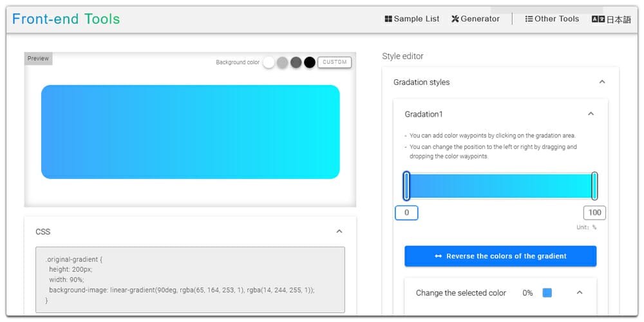Screen dimensions: 644x322
Task: Select dark gray preview background color
Action: coord(296,62)
